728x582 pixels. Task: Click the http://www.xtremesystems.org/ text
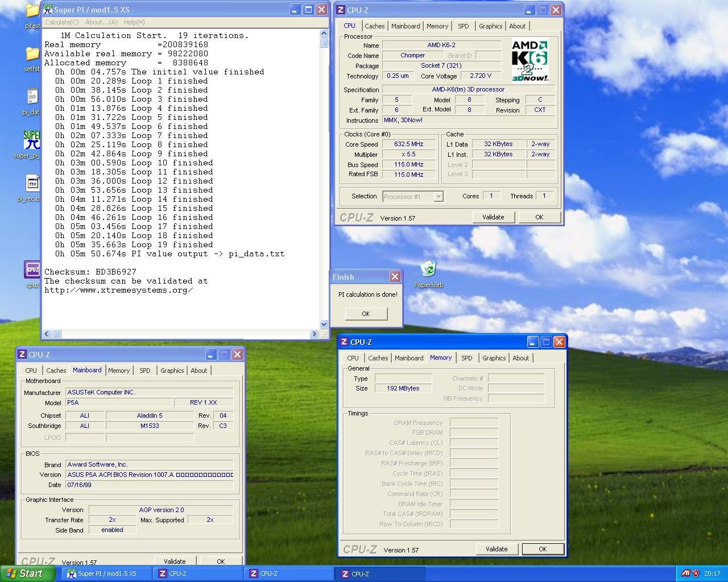119,290
